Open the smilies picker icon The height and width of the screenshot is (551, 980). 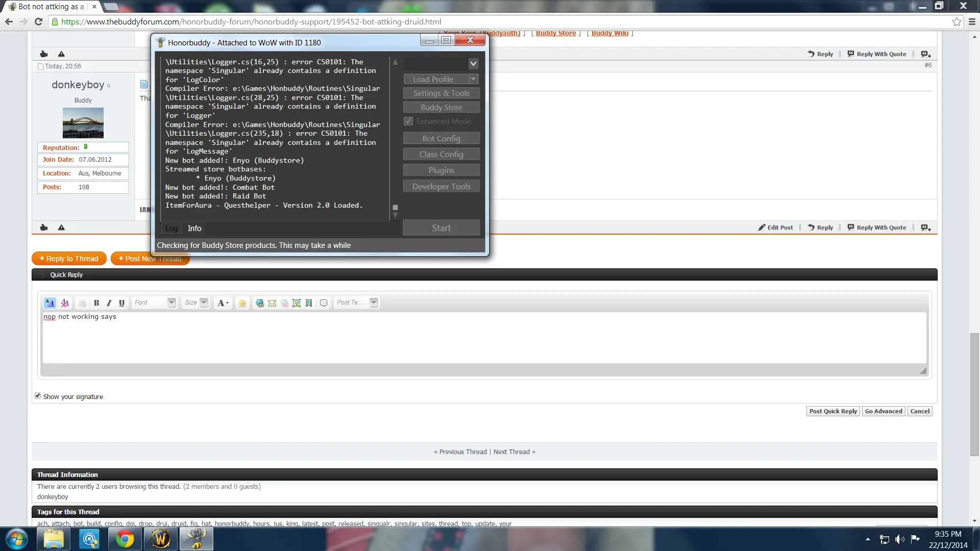(242, 303)
